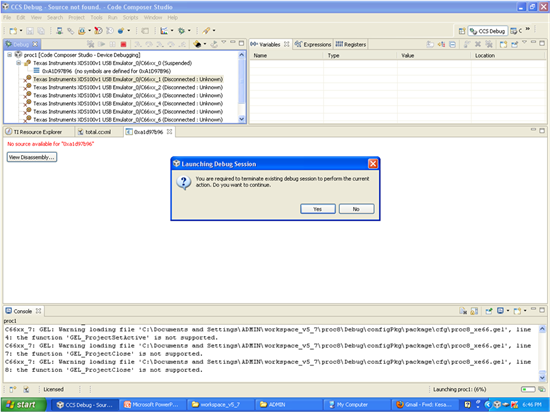Screen dimensions: 550x412
Task: Click the Resume icon in Debug view
Action: point(102,44)
